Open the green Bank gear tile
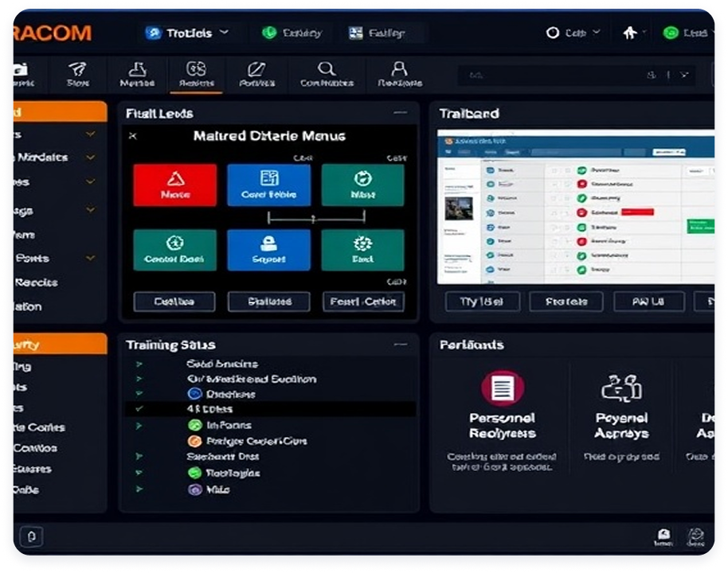The image size is (728, 573). pyautogui.click(x=362, y=250)
